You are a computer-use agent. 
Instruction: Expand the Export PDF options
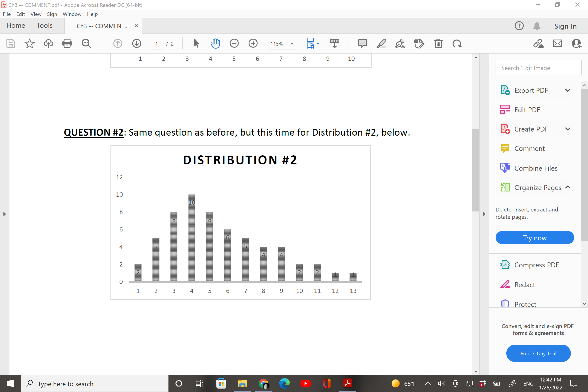(568, 90)
